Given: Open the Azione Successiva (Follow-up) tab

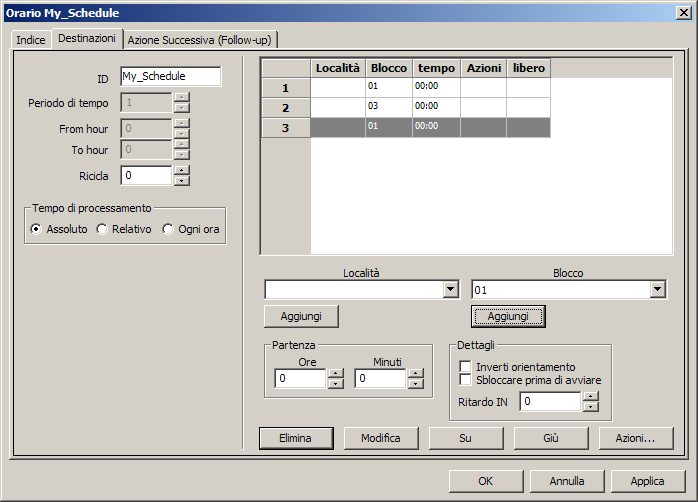Looking at the screenshot, I should tap(200, 39).
